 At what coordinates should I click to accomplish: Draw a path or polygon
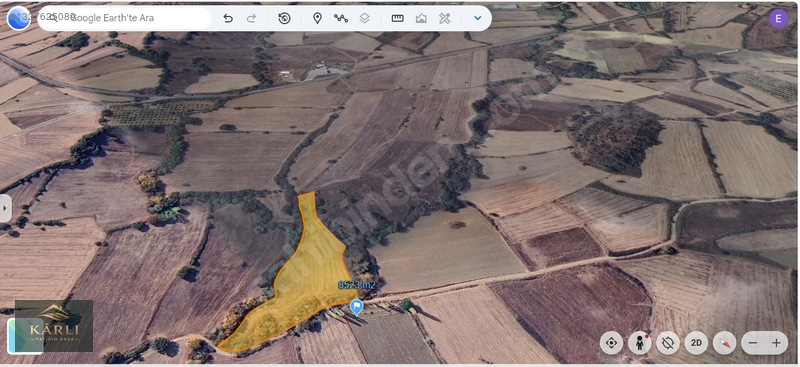tap(341, 18)
